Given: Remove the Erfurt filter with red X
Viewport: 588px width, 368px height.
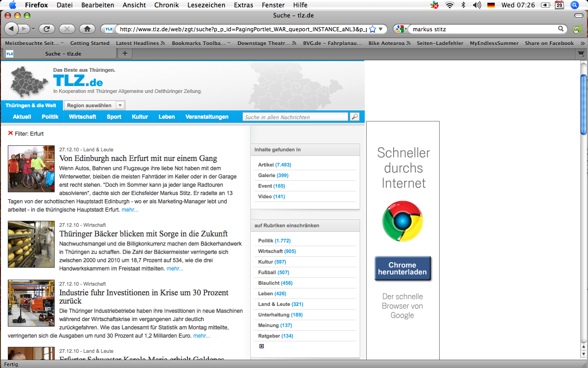Looking at the screenshot, I should coord(11,133).
